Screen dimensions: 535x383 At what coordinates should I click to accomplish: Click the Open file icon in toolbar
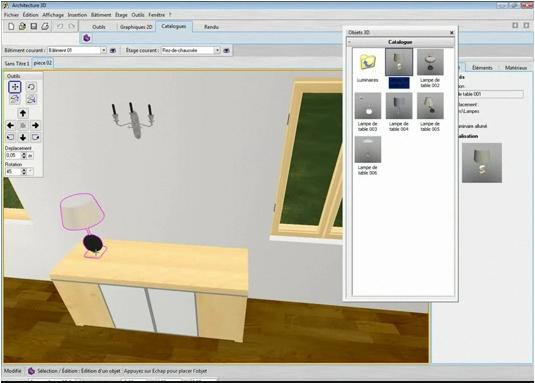(x=22, y=26)
